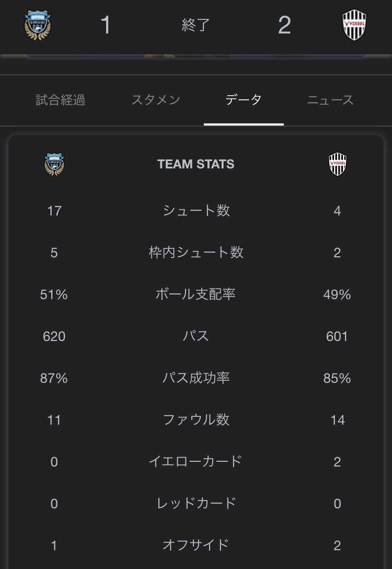Image resolution: width=392 pixels, height=569 pixels.
Task: Tap Kawasaki Frontale logo in TEAM STATS
Action: [x=54, y=164]
